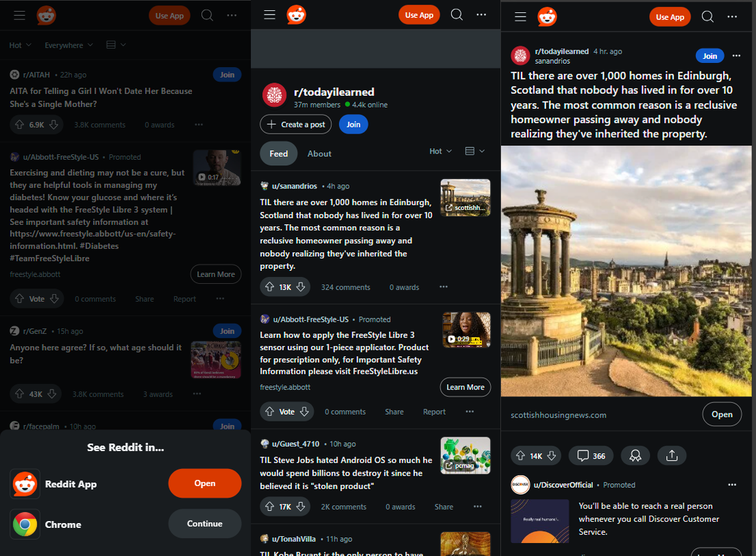Open the pcmag article thumbnail

tap(465, 455)
